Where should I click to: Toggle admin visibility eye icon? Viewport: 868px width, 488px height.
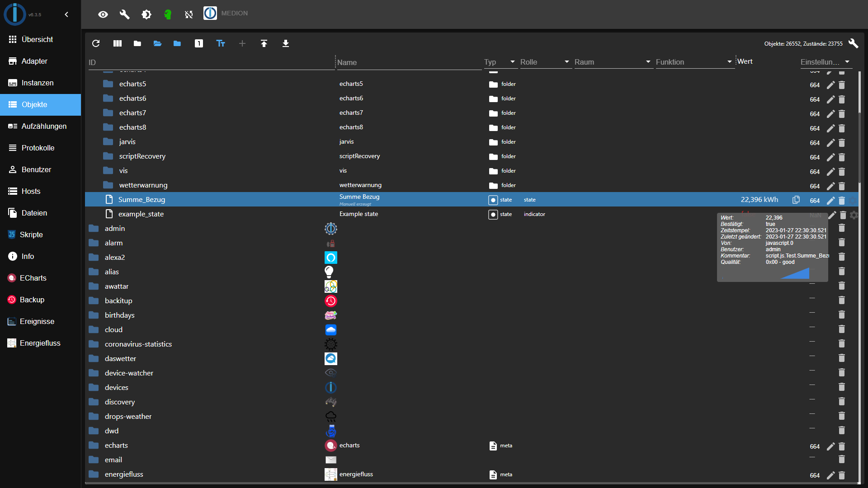[x=103, y=14]
